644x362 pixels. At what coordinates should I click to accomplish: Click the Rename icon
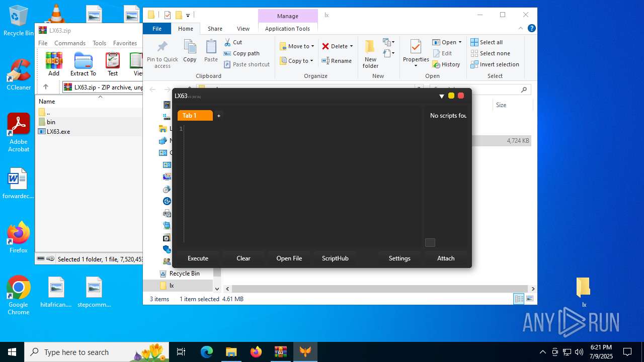coord(326,61)
